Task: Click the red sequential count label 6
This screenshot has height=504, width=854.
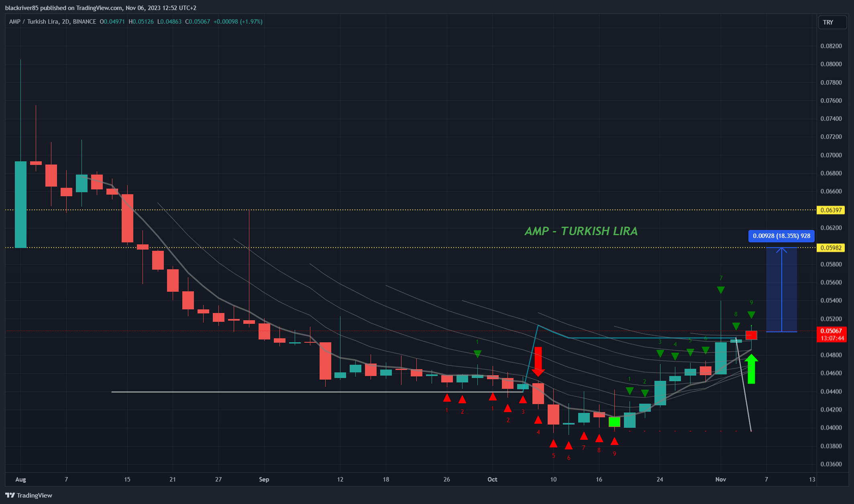Action: 569,458
